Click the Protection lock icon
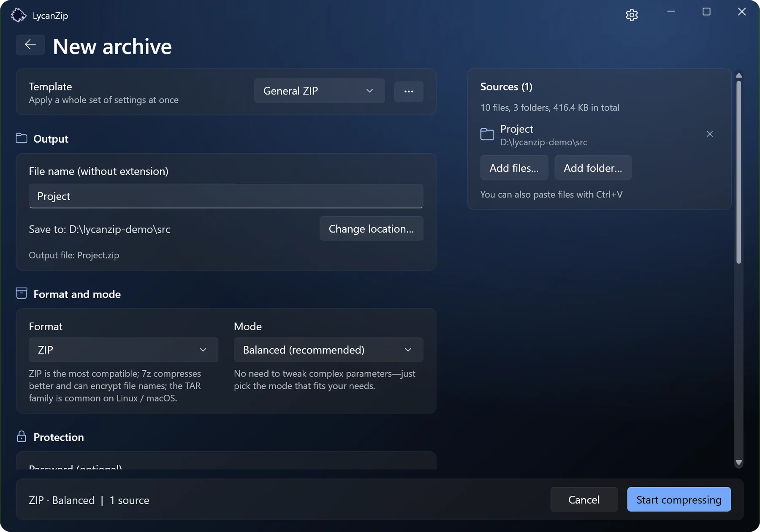 22,437
